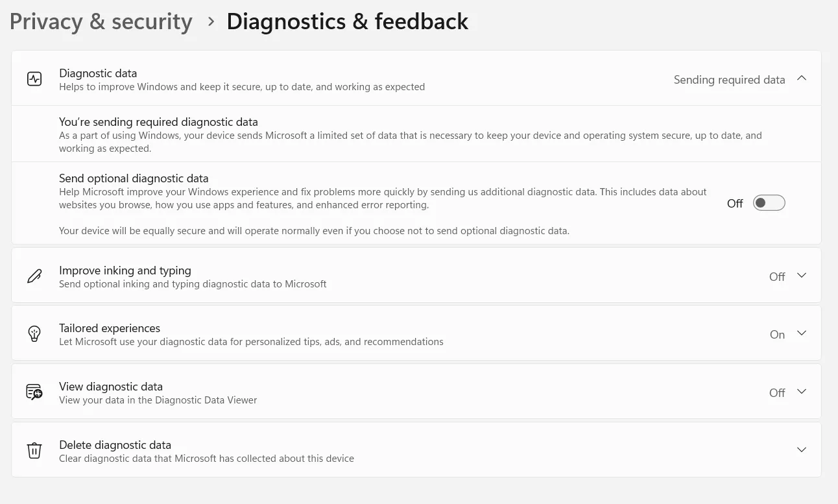Go back to Privacy & security breadcrumb
This screenshot has height=504, width=838.
[101, 21]
